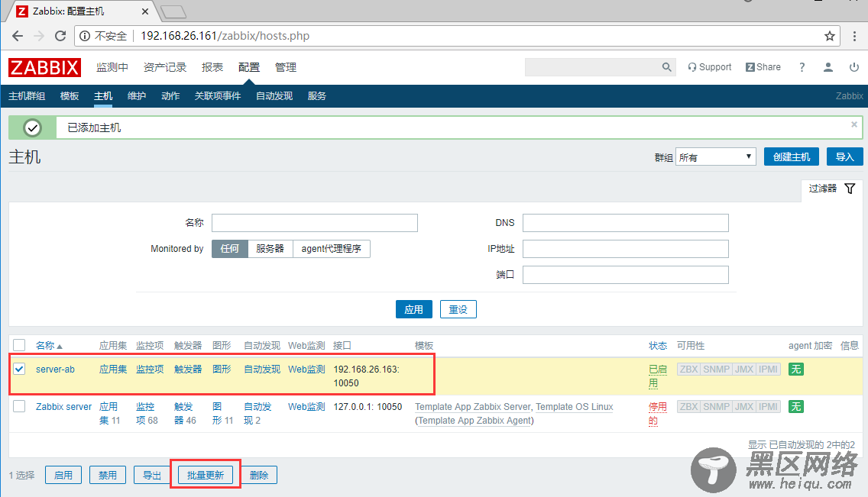The image size is (868, 497).
Task: Click the browser forward arrow
Action: pyautogui.click(x=39, y=36)
